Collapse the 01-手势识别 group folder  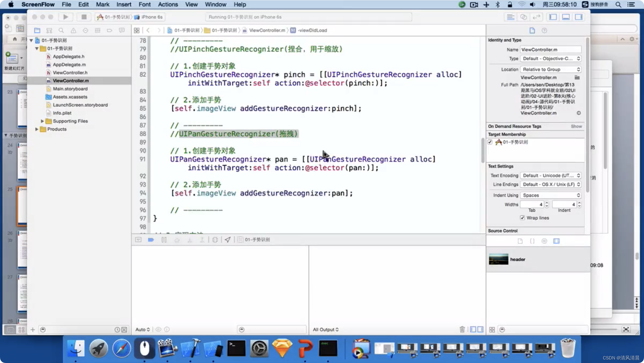(x=37, y=48)
